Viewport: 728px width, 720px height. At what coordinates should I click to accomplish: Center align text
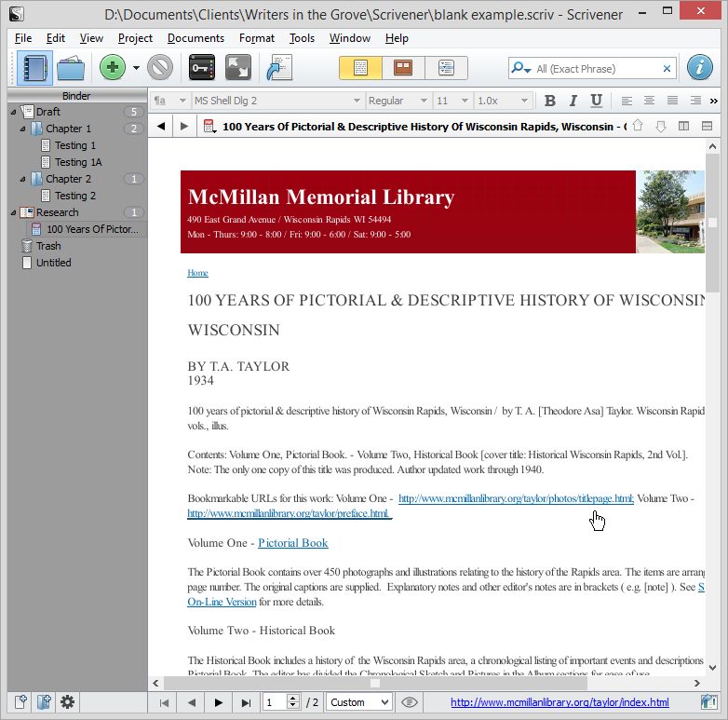650,101
